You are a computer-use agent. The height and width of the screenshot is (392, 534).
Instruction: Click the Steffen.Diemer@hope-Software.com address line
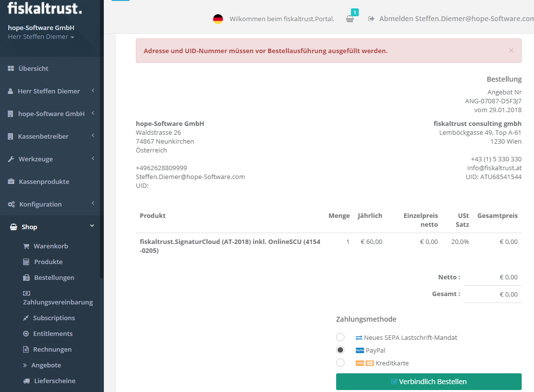190,177
